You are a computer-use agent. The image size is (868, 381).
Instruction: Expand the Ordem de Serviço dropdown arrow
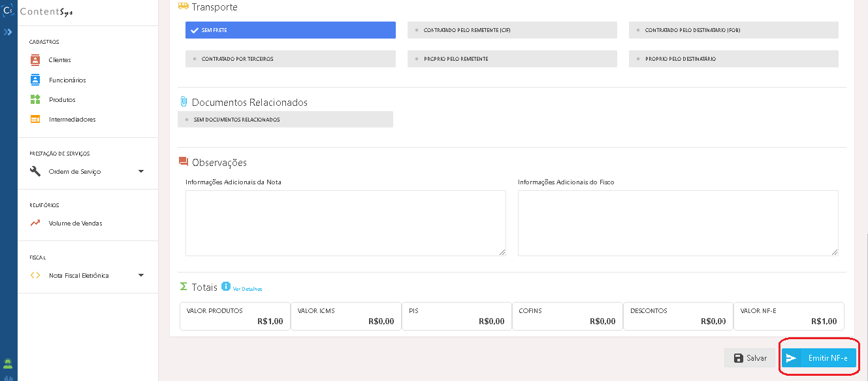pos(141,172)
